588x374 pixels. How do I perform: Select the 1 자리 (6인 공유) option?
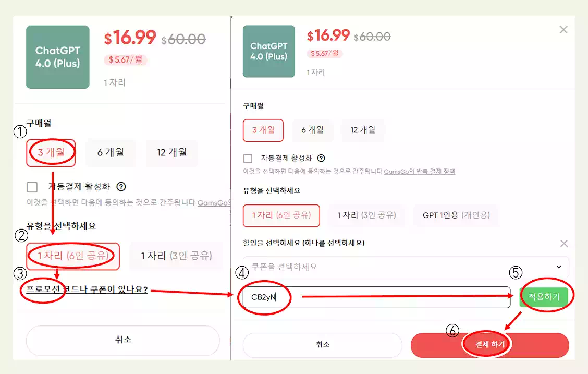coord(281,215)
